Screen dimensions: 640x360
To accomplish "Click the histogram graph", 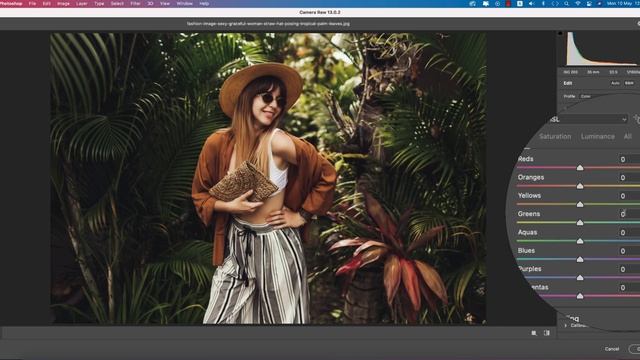I will [x=602, y=49].
